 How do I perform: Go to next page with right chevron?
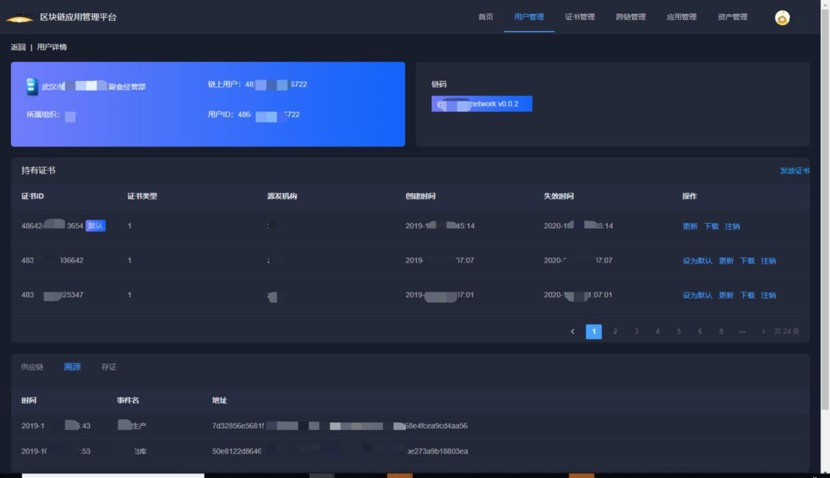[x=763, y=332]
